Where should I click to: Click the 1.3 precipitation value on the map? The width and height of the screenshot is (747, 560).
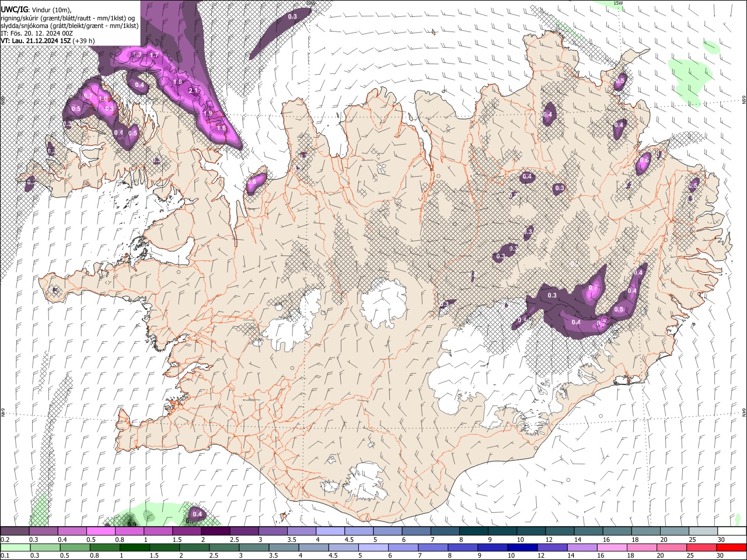pos(138,54)
